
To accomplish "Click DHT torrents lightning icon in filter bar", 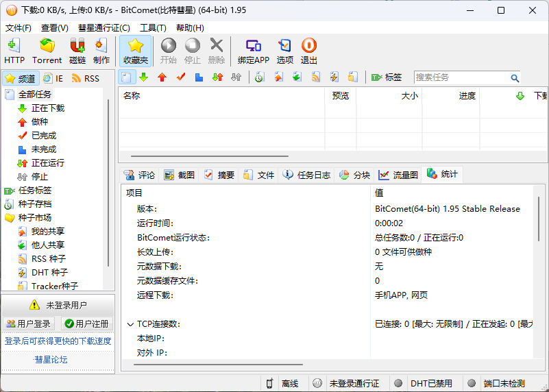I will point(334,77).
